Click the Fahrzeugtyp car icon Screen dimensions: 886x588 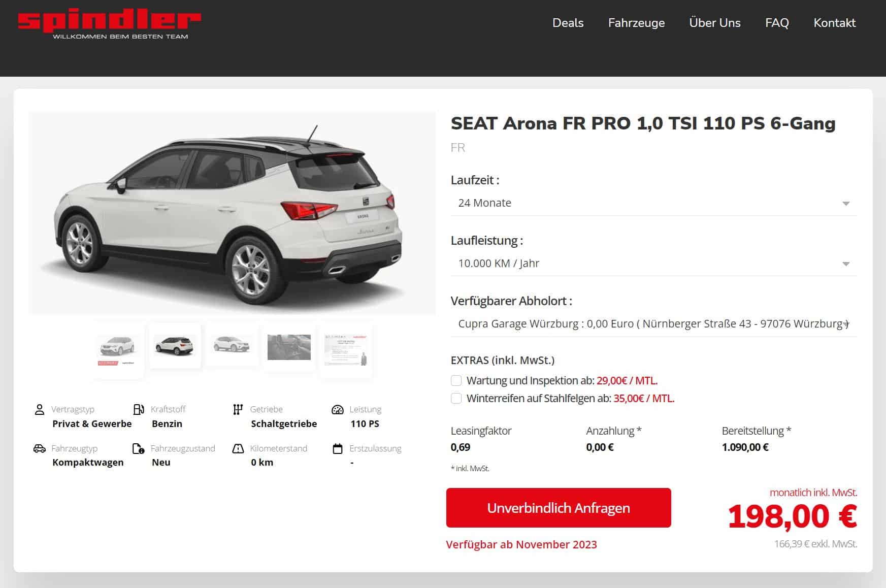[x=39, y=448]
